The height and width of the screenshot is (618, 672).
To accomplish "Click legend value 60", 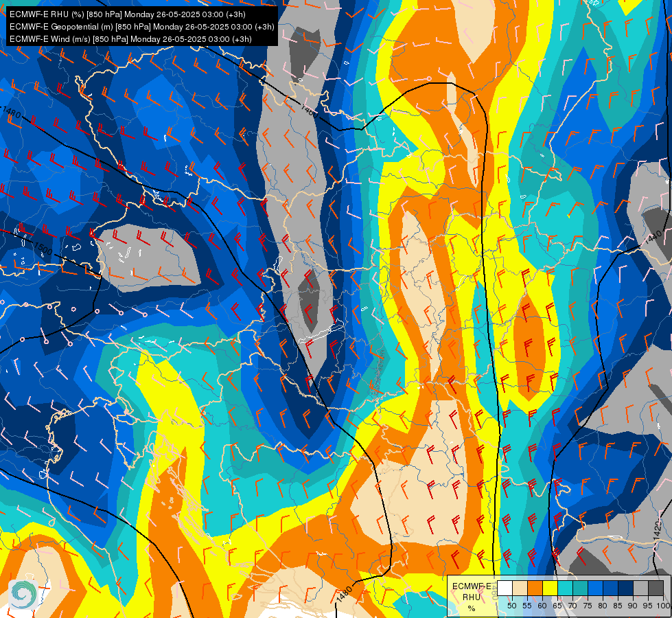I will point(542,606).
